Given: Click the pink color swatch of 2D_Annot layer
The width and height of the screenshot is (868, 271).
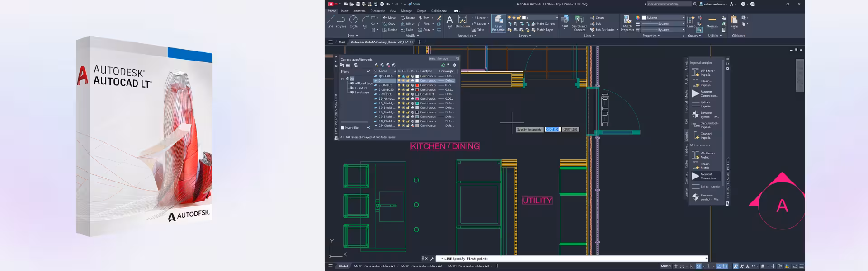Looking at the screenshot, I should point(417,99).
